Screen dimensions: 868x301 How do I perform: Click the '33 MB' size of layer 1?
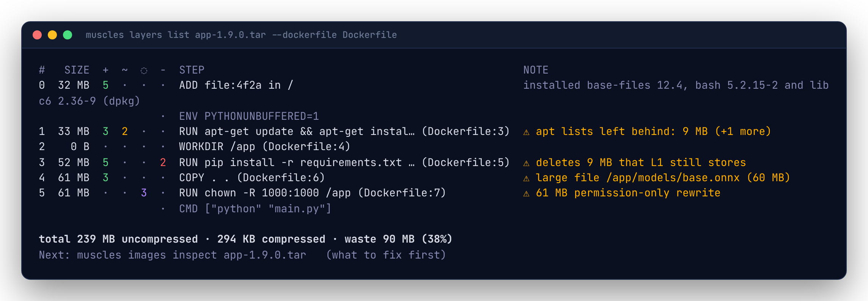click(74, 132)
